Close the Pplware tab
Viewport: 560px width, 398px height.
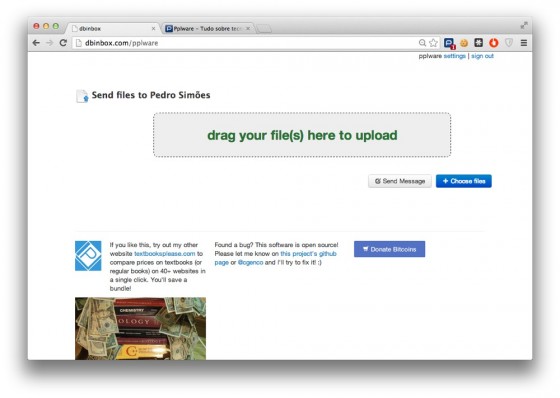coord(248,29)
